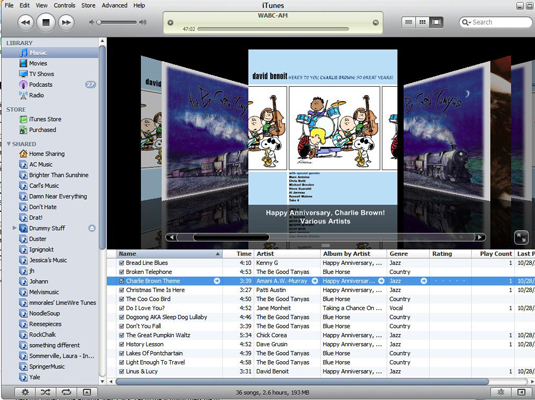The width and height of the screenshot is (535, 400).
Task: Uncheck Bread Line Blues checkbox
Action: click(x=121, y=263)
